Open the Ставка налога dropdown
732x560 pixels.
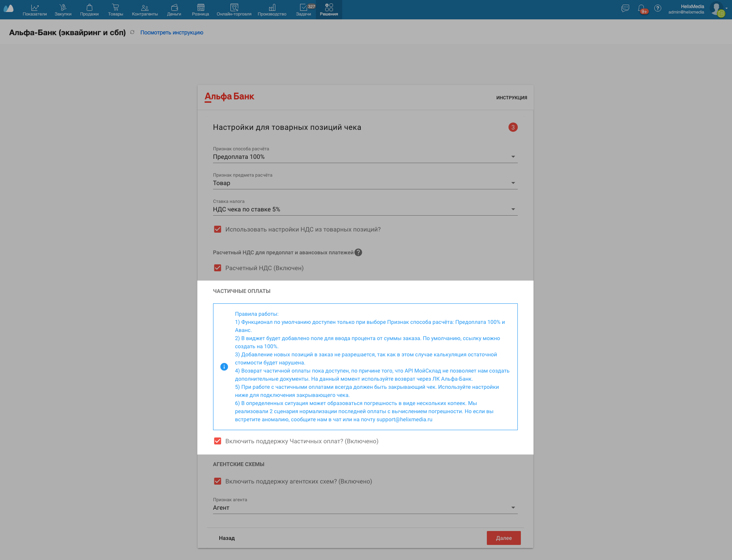tap(365, 209)
